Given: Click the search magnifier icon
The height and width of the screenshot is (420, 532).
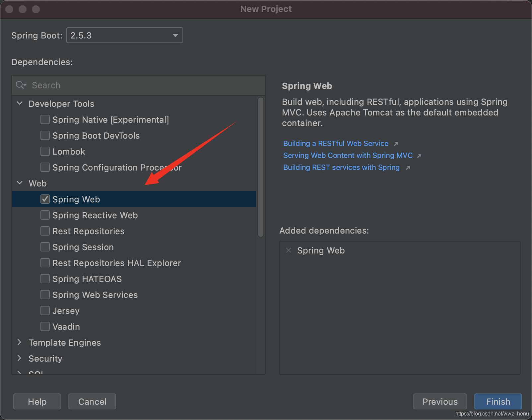Looking at the screenshot, I should 21,85.
